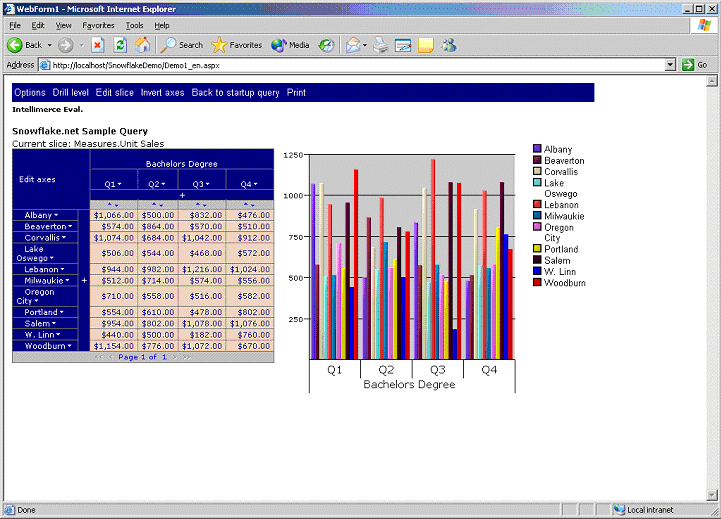Click the Woodburn Q1 cell $1,154.00

(x=114, y=346)
